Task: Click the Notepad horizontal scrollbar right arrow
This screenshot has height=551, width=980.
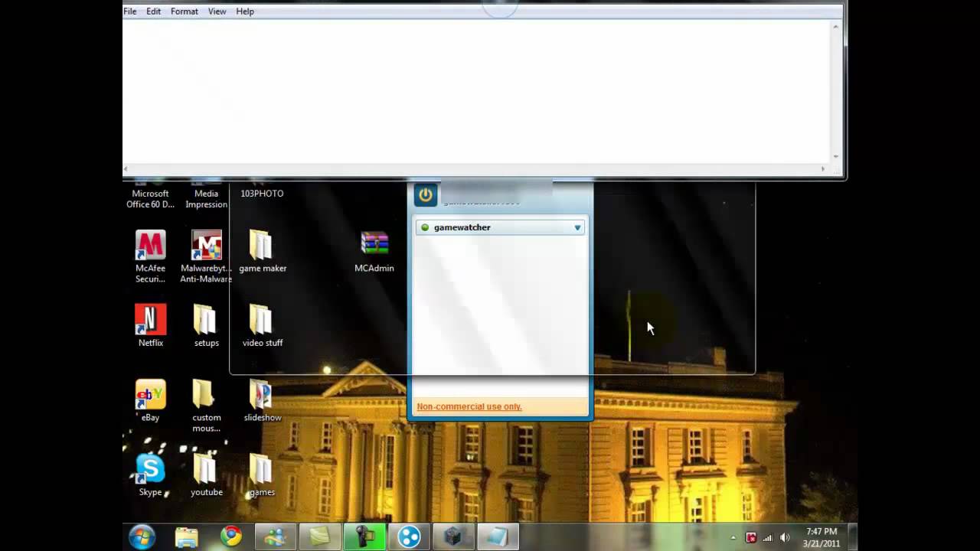Action: point(824,168)
